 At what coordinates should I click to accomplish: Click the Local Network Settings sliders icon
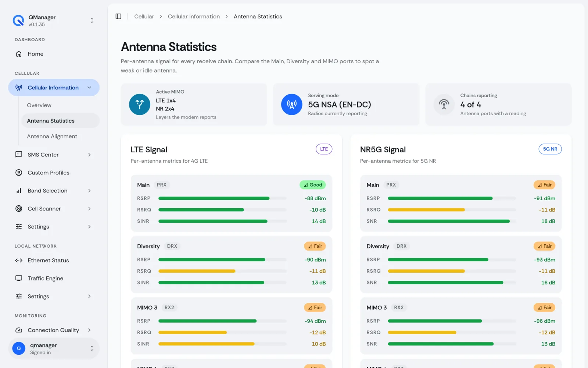click(x=19, y=296)
